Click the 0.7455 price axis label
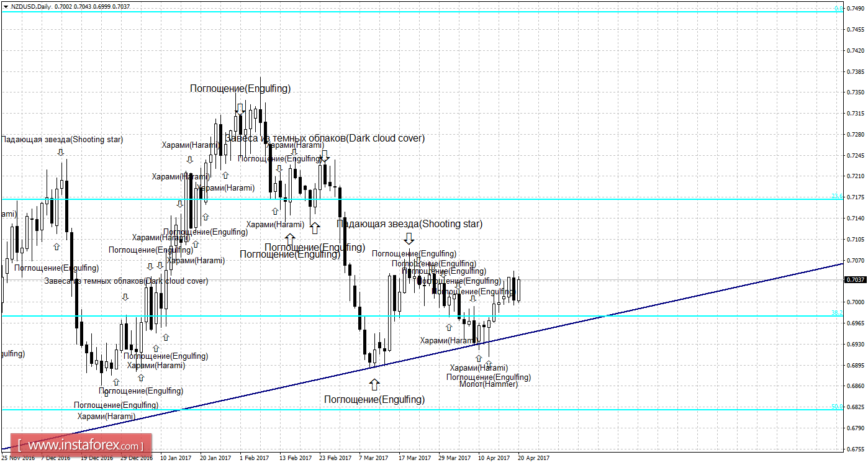Screen dimensions: 868x465 coord(856,29)
